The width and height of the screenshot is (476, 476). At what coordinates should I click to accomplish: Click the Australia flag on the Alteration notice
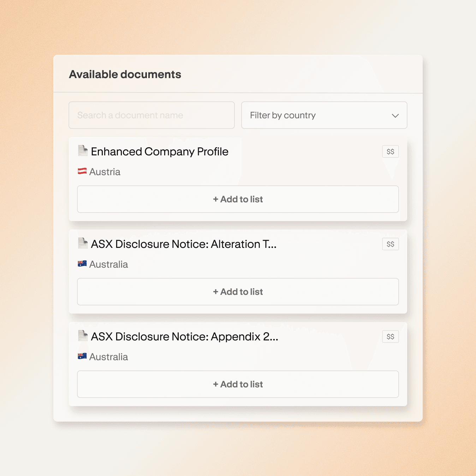pos(82,264)
